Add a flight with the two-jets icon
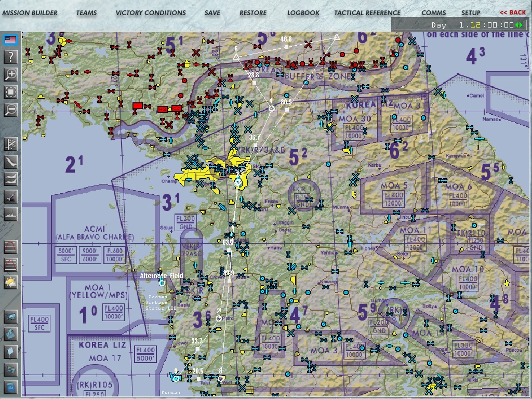Image resolution: width=532 pixels, height=399 pixels. (10, 179)
